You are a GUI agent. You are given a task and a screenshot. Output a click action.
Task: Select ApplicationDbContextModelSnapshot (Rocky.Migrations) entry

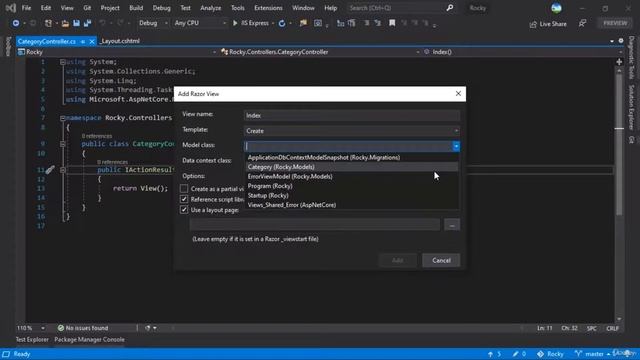(352, 158)
